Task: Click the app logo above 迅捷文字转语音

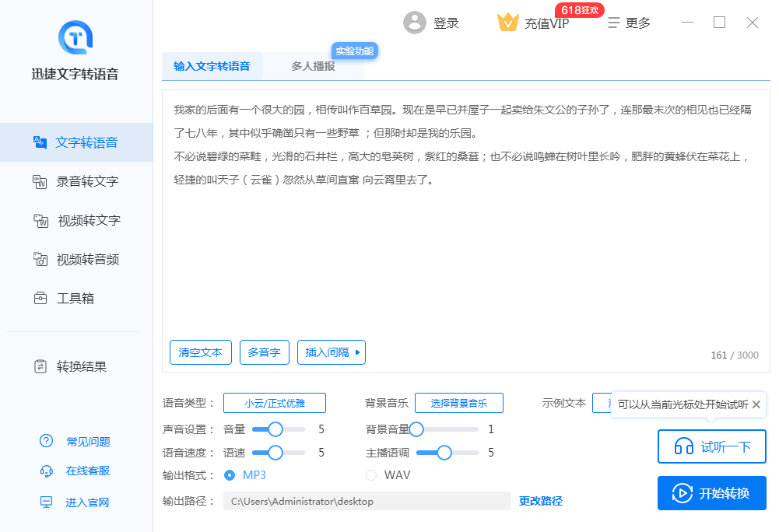Action: [75, 37]
